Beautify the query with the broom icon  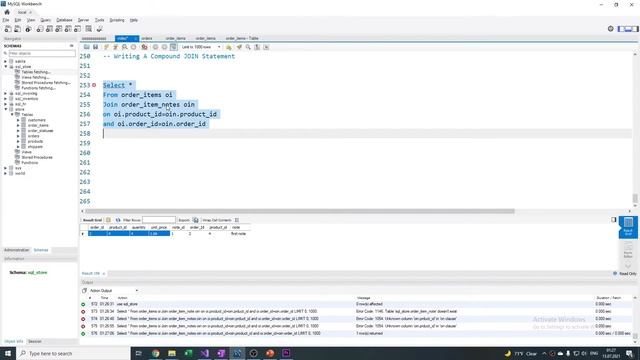point(239,47)
